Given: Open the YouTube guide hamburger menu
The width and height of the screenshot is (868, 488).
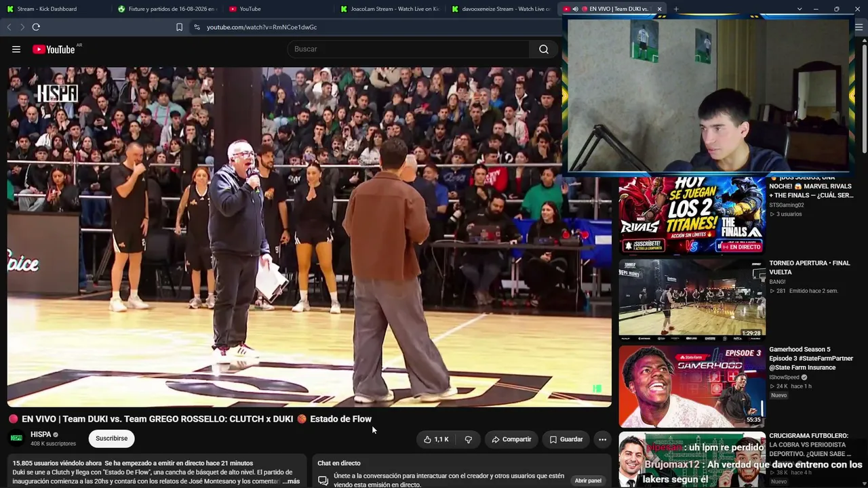Looking at the screenshot, I should pyautogui.click(x=16, y=49).
